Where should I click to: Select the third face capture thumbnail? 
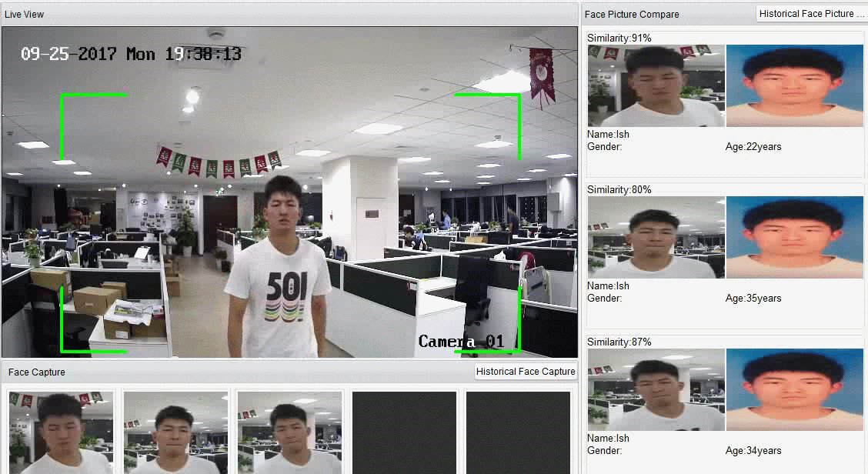tap(289, 432)
